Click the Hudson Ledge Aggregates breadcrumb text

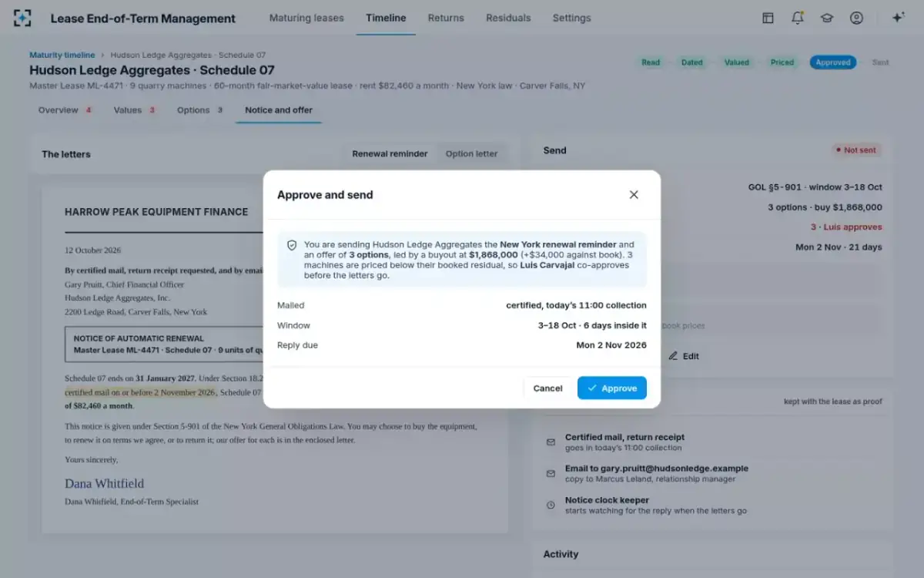pyautogui.click(x=188, y=55)
